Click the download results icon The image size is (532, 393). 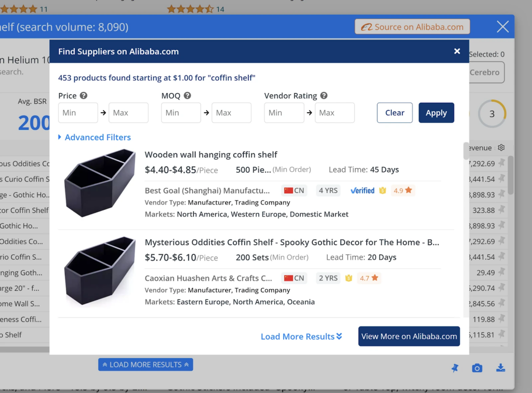coord(500,368)
